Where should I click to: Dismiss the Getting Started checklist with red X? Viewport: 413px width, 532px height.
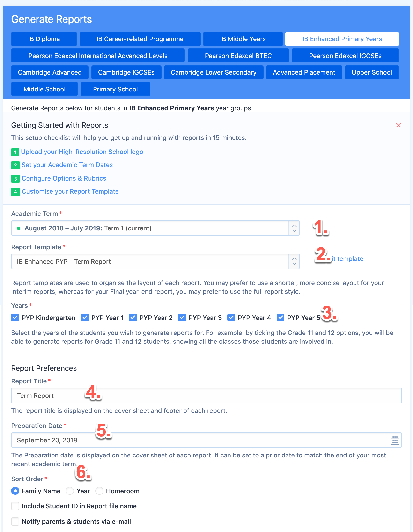pyautogui.click(x=398, y=125)
